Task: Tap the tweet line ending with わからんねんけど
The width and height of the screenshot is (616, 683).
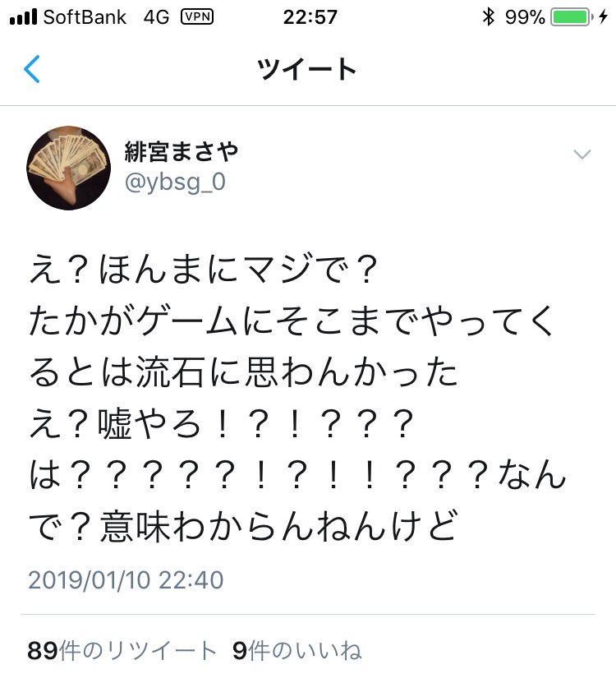Action: tap(243, 526)
